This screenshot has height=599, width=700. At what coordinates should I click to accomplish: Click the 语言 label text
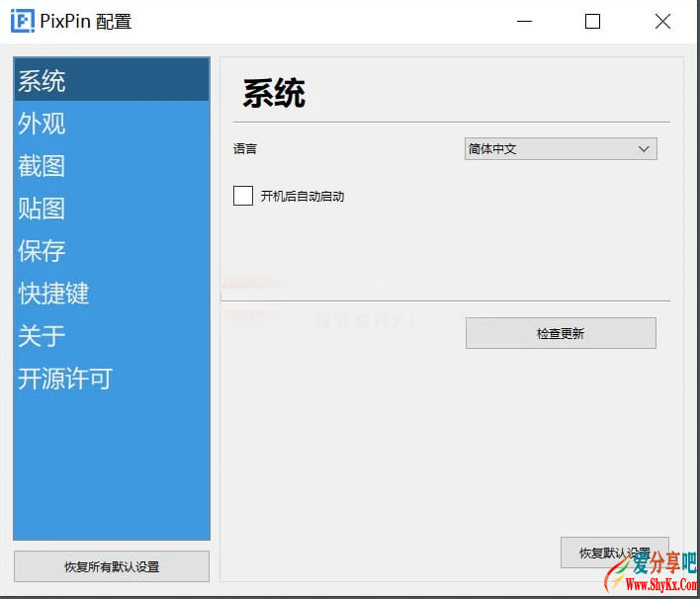tap(244, 148)
